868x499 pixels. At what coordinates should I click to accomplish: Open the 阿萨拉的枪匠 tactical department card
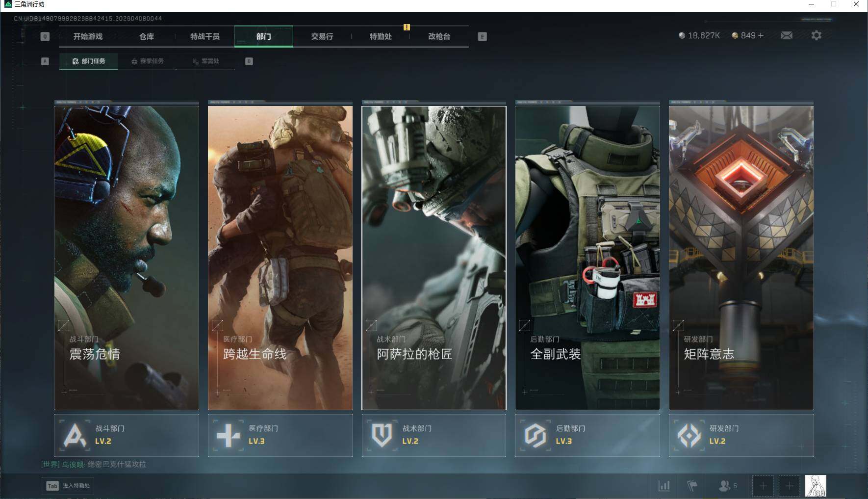coord(434,258)
